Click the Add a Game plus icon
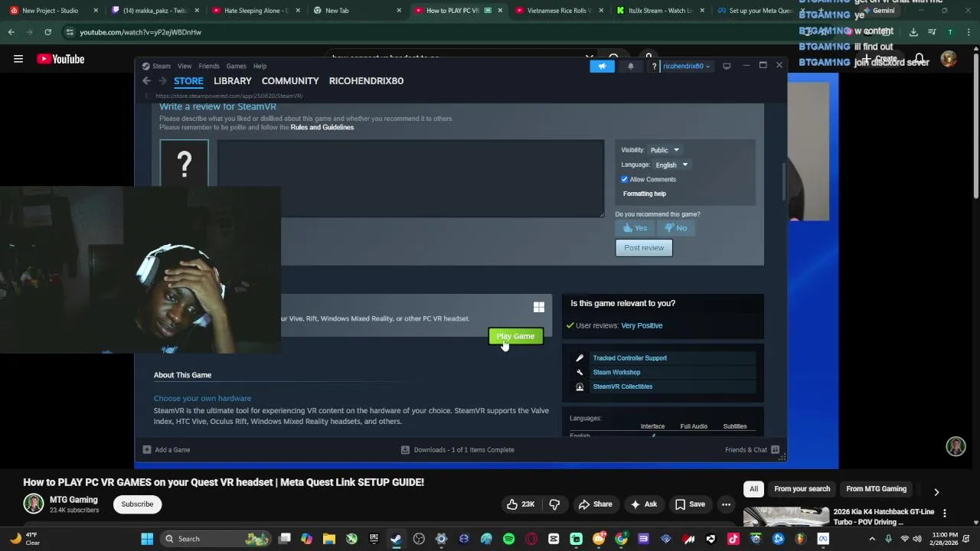 click(147, 449)
